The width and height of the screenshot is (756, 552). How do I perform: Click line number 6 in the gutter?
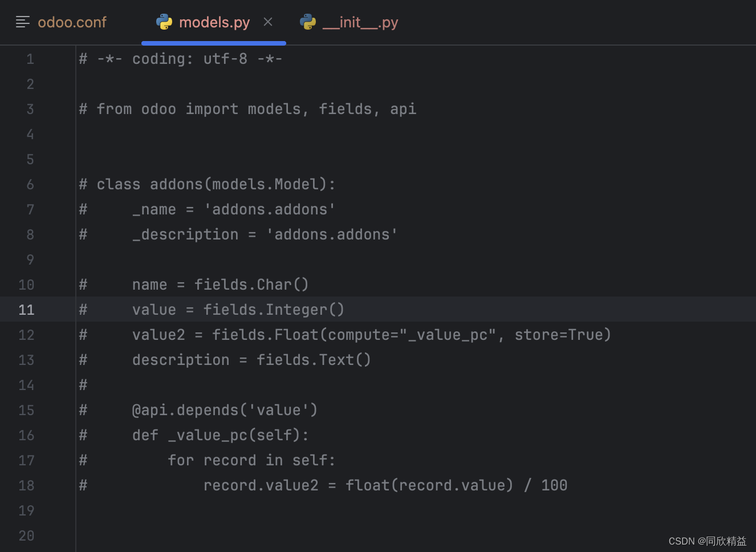coord(30,184)
